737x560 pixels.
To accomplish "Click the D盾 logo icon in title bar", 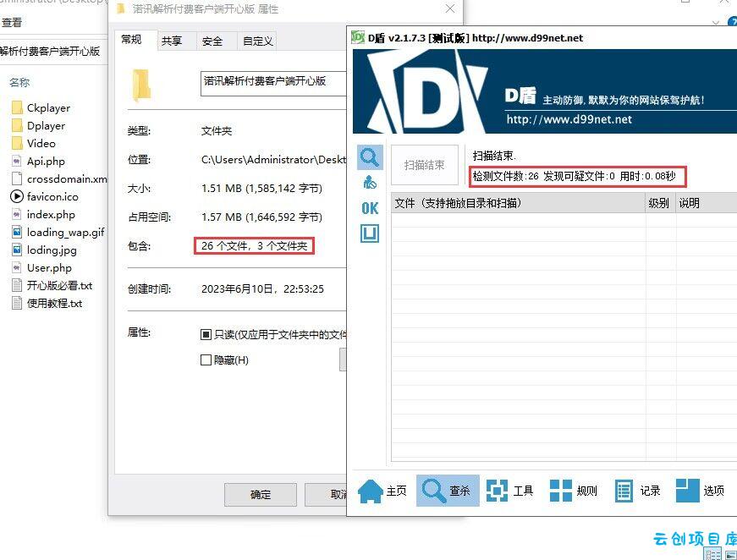I will pos(358,37).
